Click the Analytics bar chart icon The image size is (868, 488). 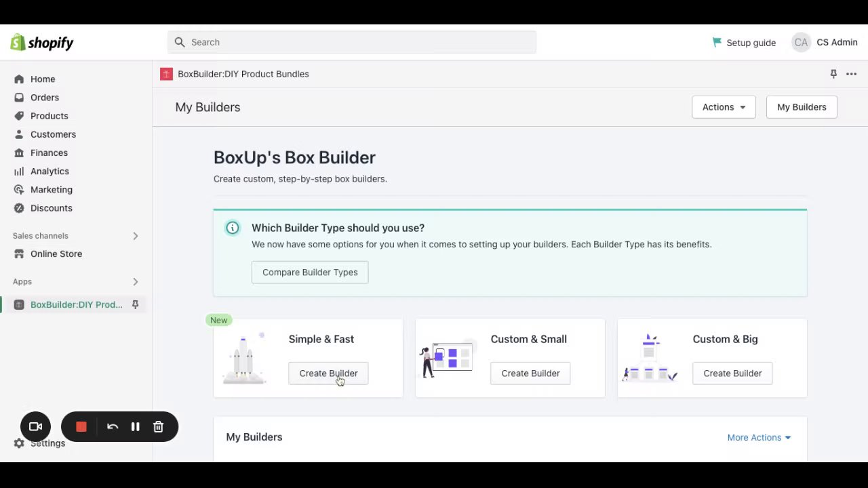pyautogui.click(x=19, y=171)
